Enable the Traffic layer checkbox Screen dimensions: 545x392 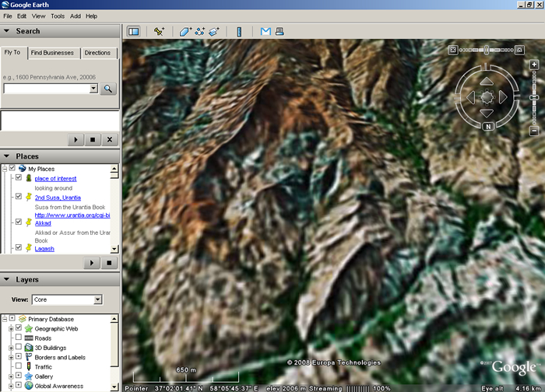[x=19, y=366]
